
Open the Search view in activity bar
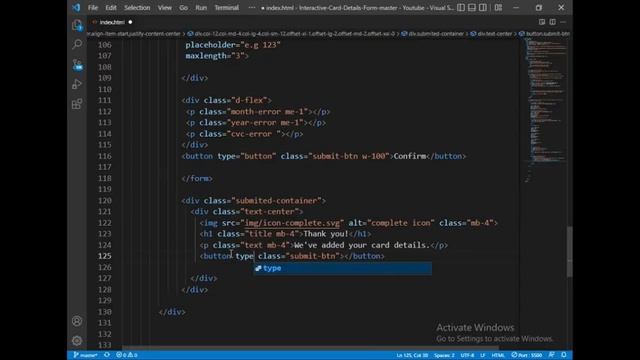point(77,44)
